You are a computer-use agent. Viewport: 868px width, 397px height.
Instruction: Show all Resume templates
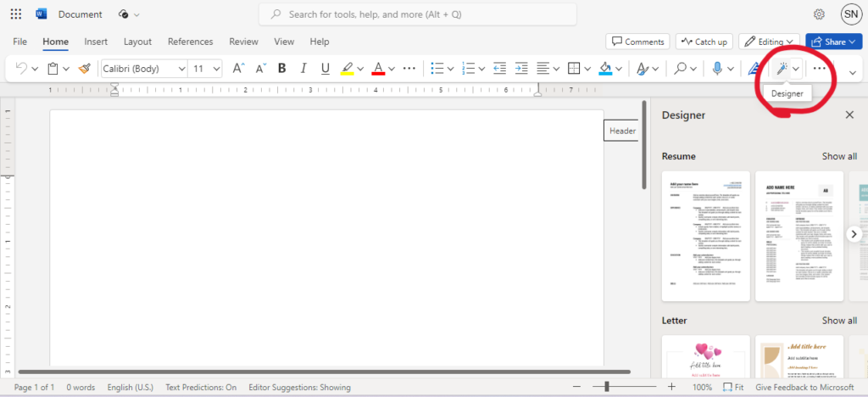[839, 156]
